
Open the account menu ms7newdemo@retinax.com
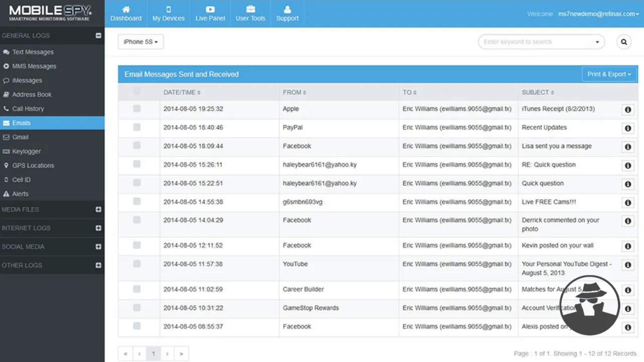pyautogui.click(x=598, y=14)
